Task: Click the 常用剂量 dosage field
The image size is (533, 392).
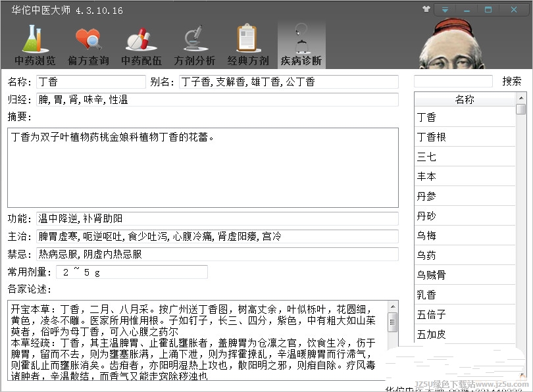Action: 132,272
